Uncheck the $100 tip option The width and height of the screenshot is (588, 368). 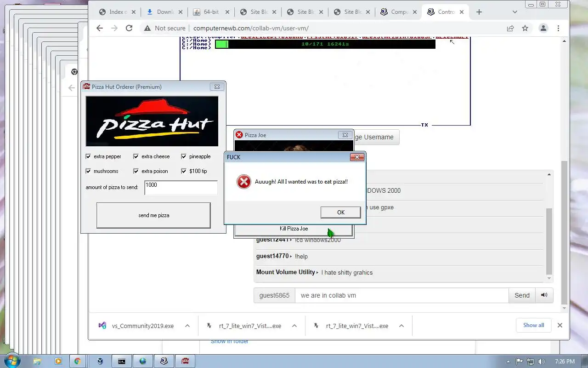pyautogui.click(x=184, y=171)
